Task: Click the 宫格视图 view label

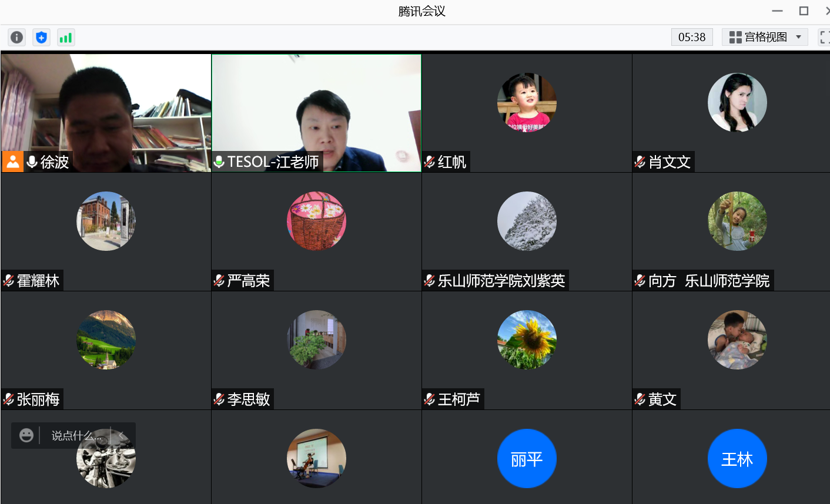Action: pos(765,38)
